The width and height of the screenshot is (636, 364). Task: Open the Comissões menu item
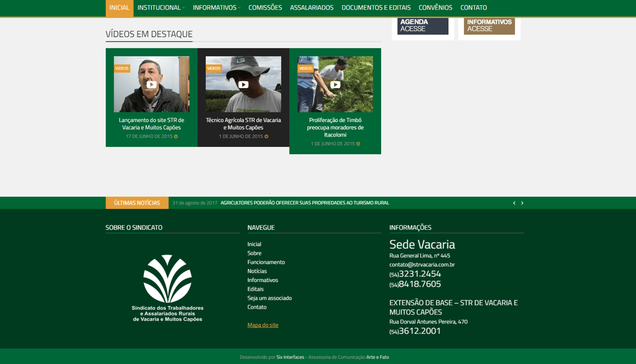(265, 8)
